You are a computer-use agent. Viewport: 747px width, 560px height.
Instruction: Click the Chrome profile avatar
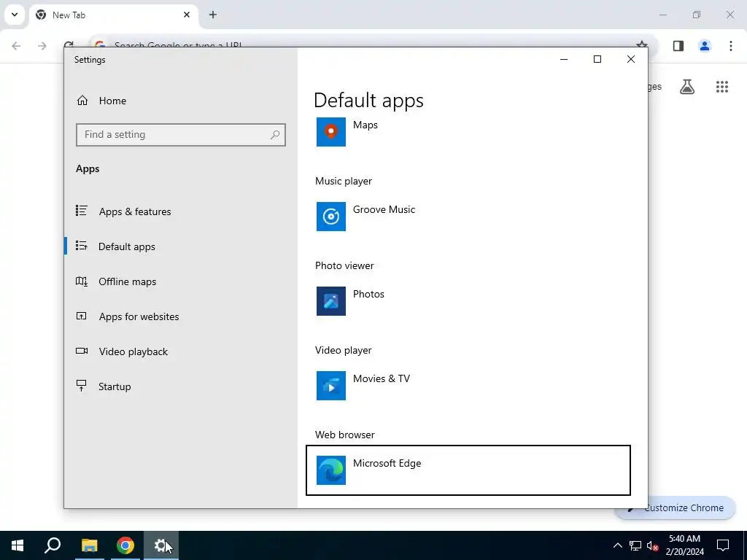pyautogui.click(x=705, y=46)
